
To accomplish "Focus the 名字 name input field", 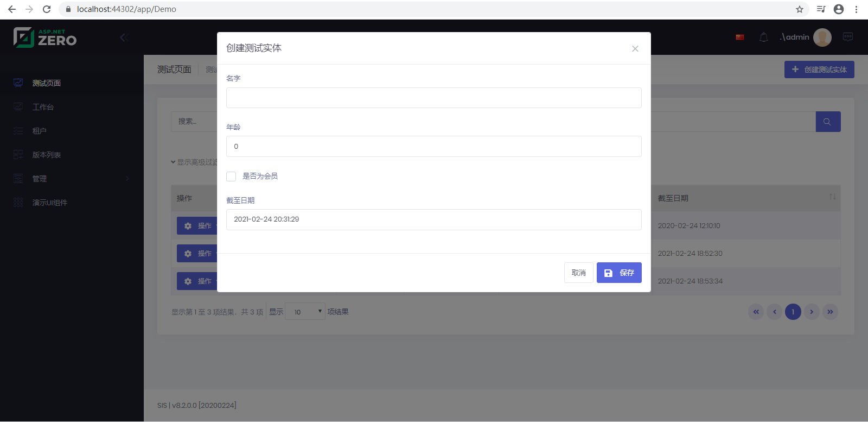I will pos(434,98).
